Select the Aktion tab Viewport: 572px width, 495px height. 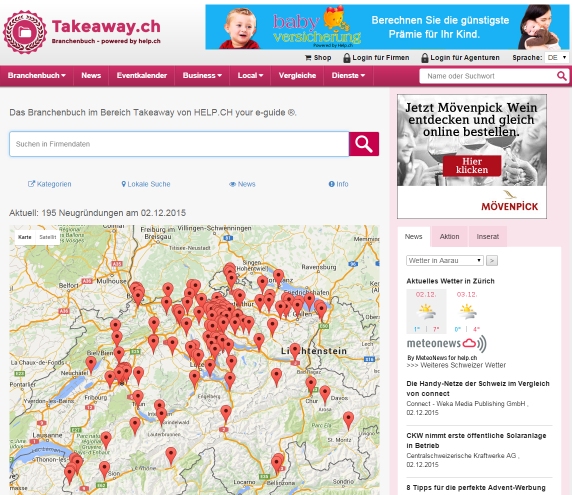pyautogui.click(x=449, y=237)
